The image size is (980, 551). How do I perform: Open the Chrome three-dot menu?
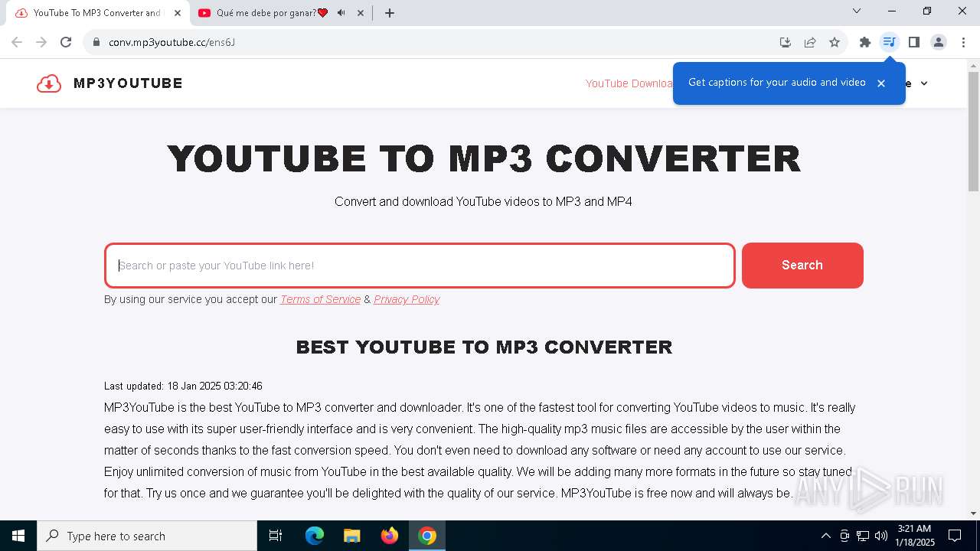click(963, 42)
